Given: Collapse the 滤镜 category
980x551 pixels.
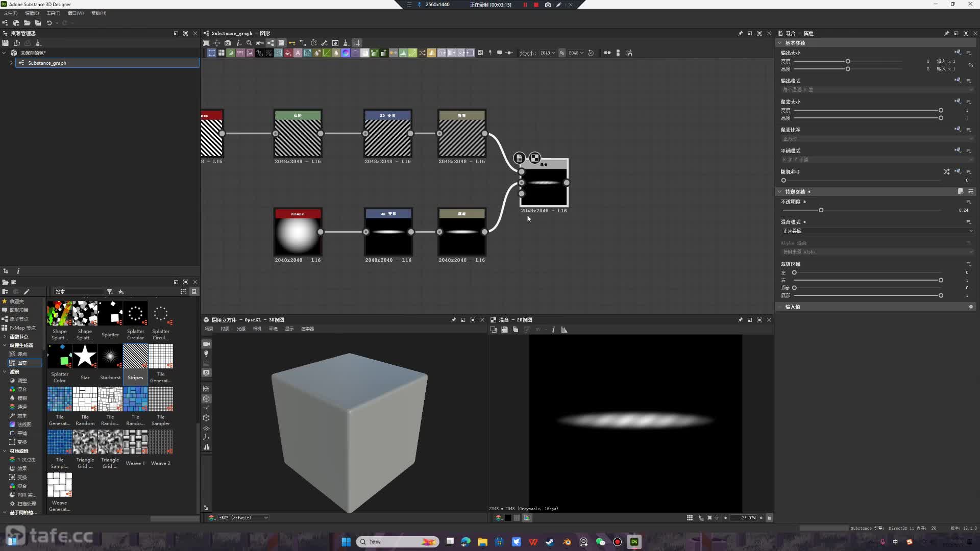Looking at the screenshot, I should click(x=5, y=372).
